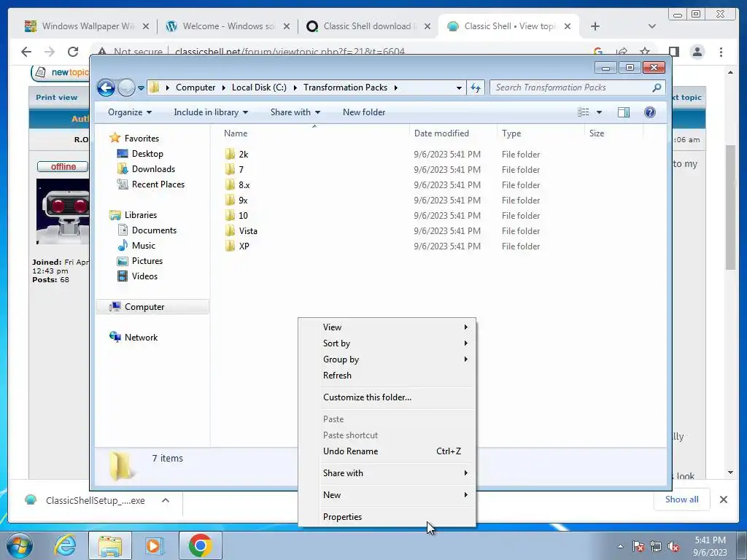The height and width of the screenshot is (560, 747).
Task: Click the Explorer back navigation arrow
Action: (x=106, y=87)
